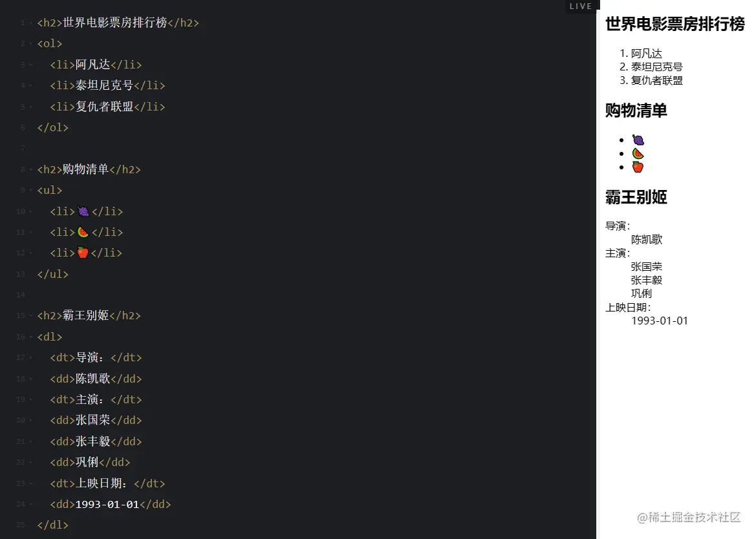
Task: Click the grape emoji in the preview shopping list
Action: (638, 139)
